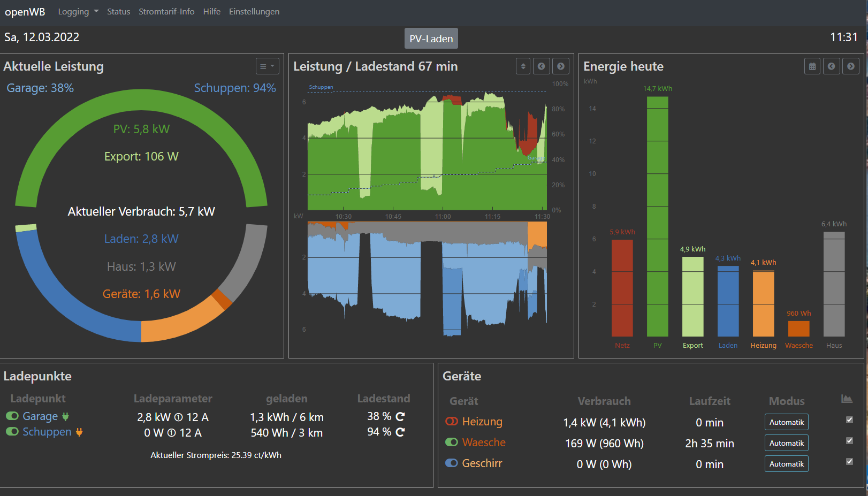Uncheck the Geschirr graph checkbox

[849, 462]
